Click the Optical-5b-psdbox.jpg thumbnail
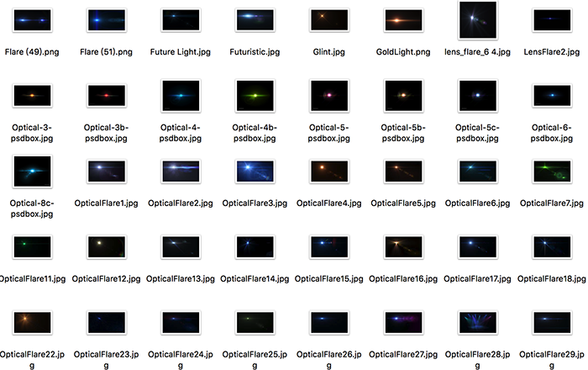Image resolution: width=588 pixels, height=370 pixels. point(403,95)
